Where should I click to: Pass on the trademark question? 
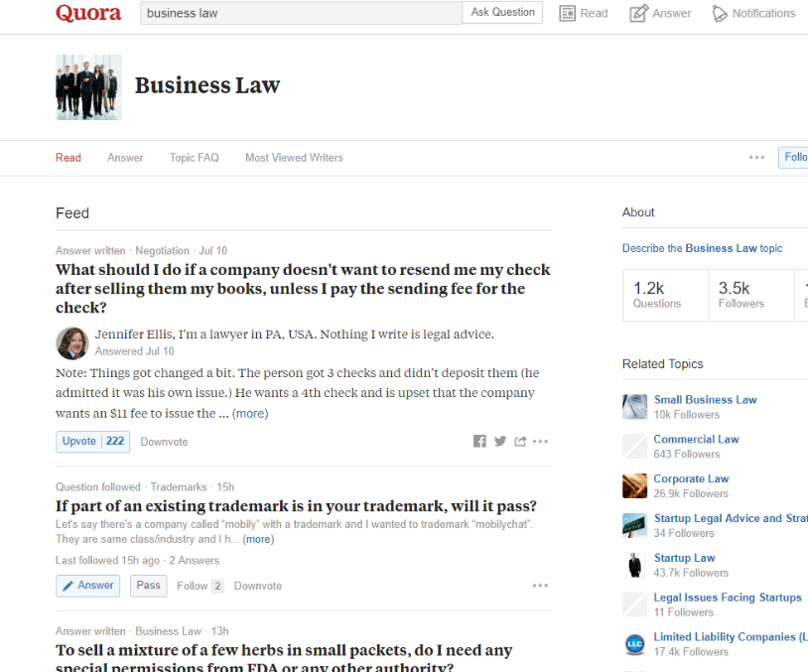point(149,586)
